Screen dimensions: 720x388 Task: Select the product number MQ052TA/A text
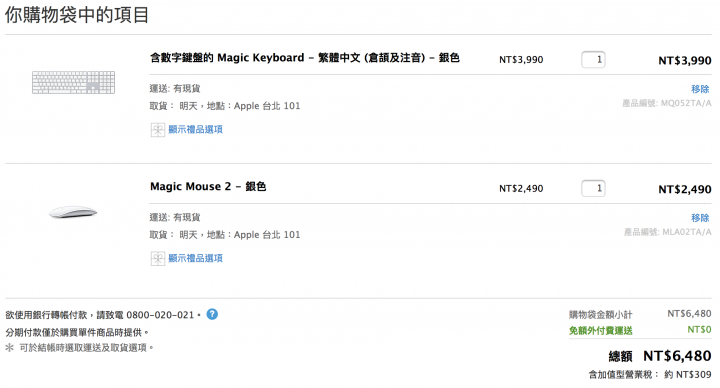(x=686, y=103)
